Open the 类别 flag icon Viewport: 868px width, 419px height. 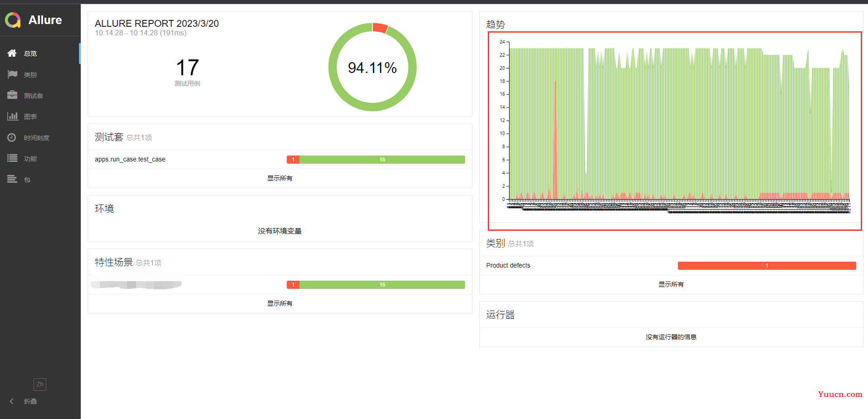12,74
